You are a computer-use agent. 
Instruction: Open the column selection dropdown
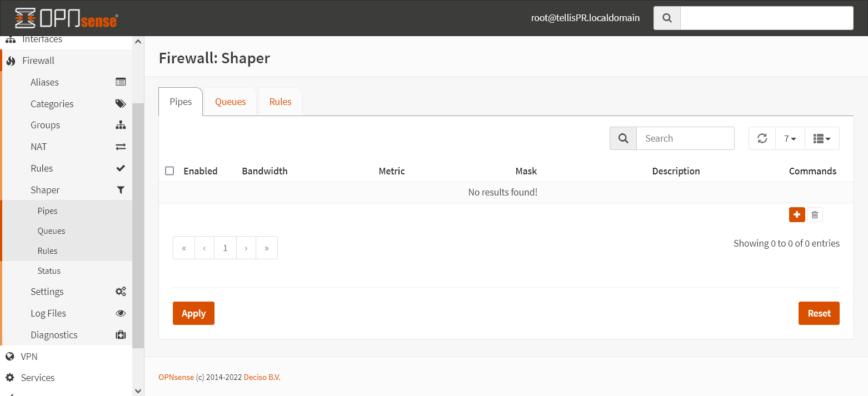pyautogui.click(x=822, y=138)
